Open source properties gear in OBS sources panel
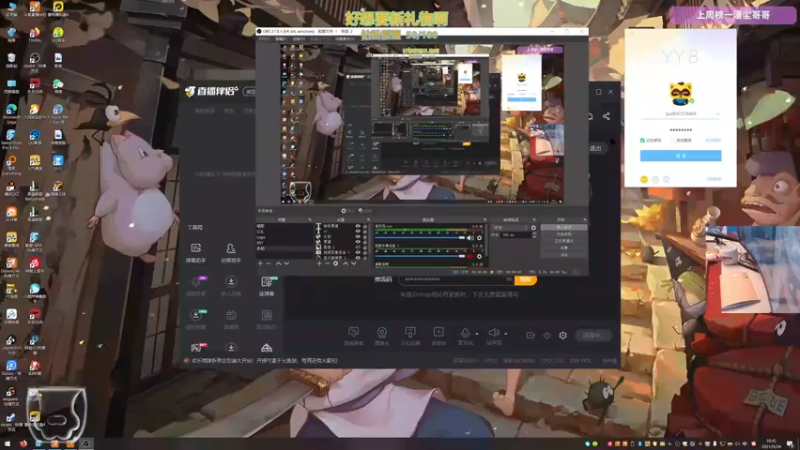 [335, 263]
